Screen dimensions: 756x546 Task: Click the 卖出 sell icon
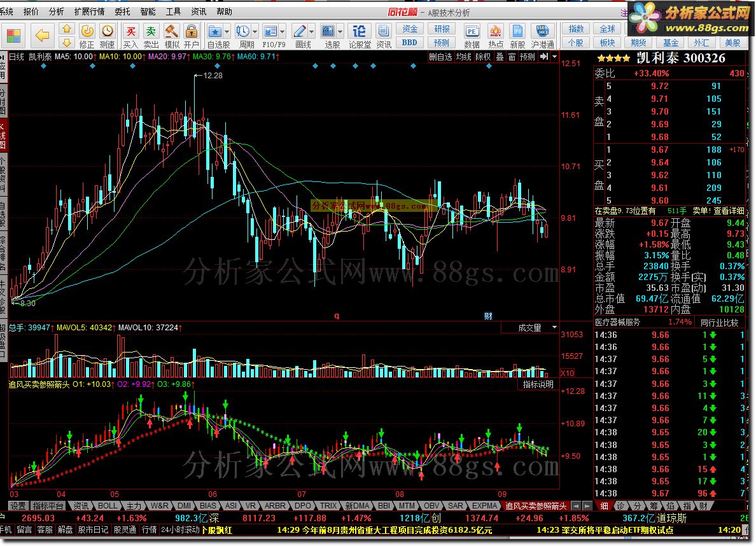pyautogui.click(x=151, y=32)
